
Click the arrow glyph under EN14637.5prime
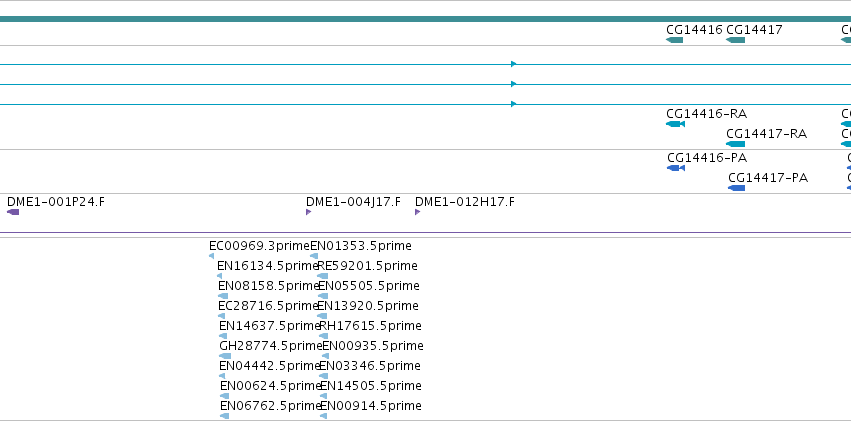[x=223, y=336]
